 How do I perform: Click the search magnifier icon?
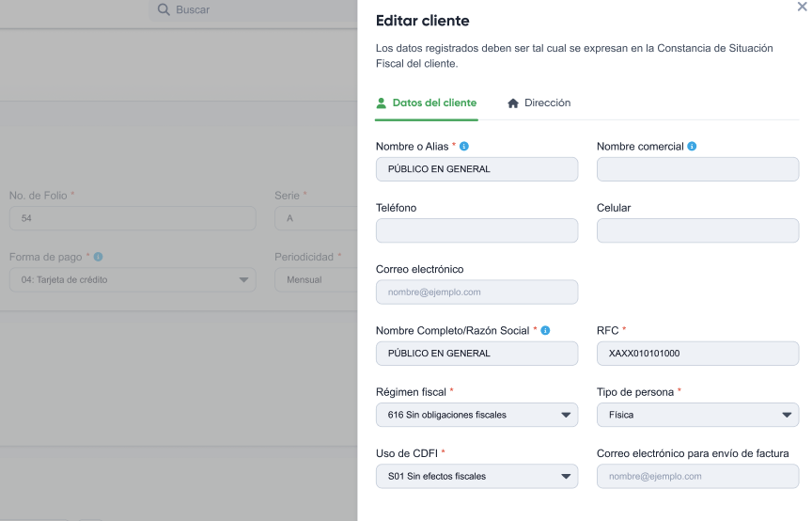pyautogui.click(x=164, y=9)
